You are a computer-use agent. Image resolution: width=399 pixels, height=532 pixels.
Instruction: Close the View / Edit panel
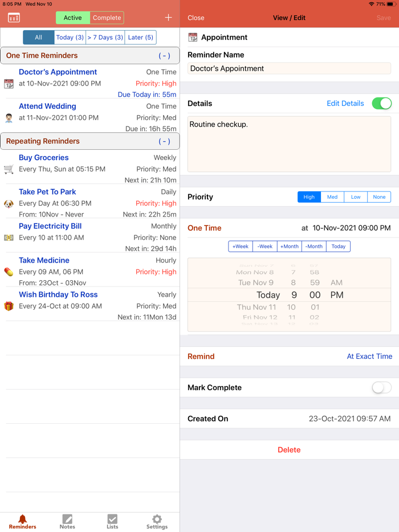pos(196,18)
